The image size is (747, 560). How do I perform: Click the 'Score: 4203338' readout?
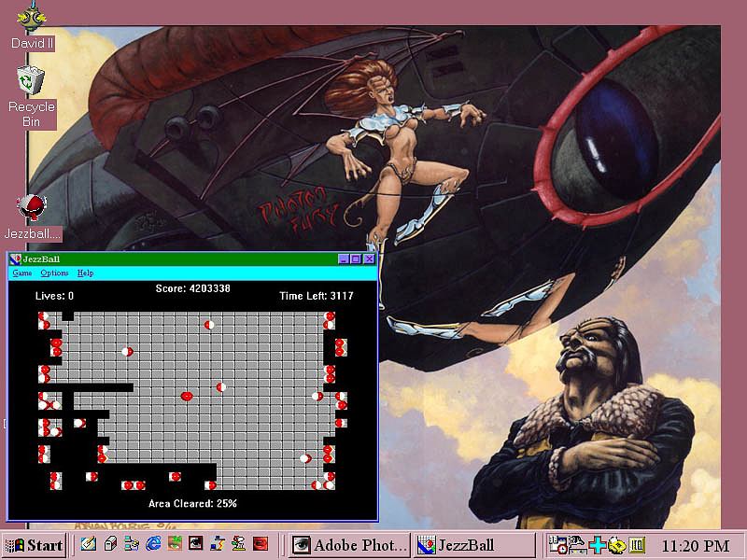click(193, 288)
